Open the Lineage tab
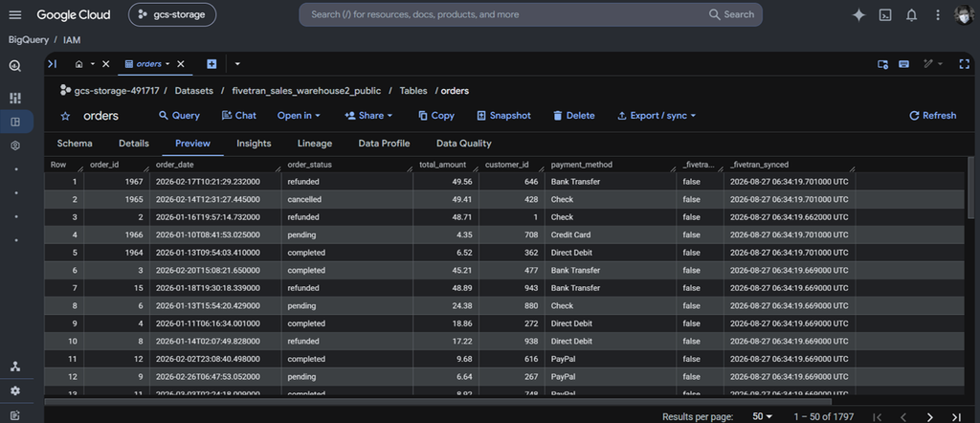The height and width of the screenshot is (423, 980). coord(314,144)
